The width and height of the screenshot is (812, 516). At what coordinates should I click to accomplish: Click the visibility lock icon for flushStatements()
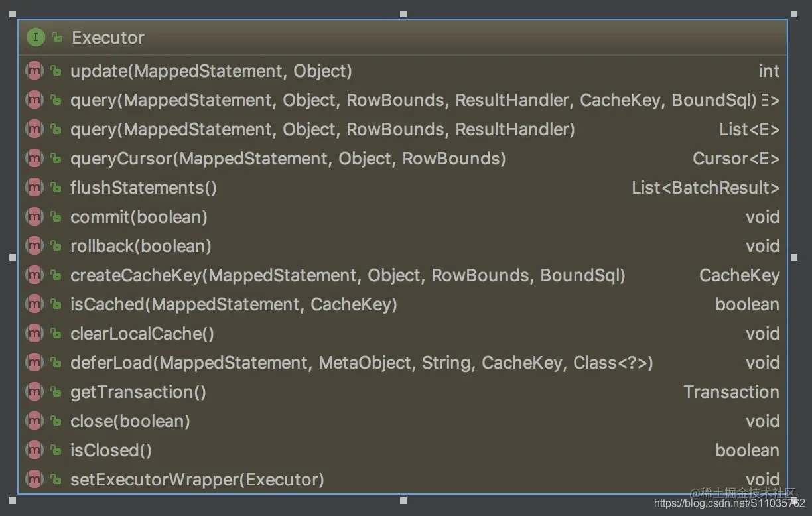[x=56, y=188]
